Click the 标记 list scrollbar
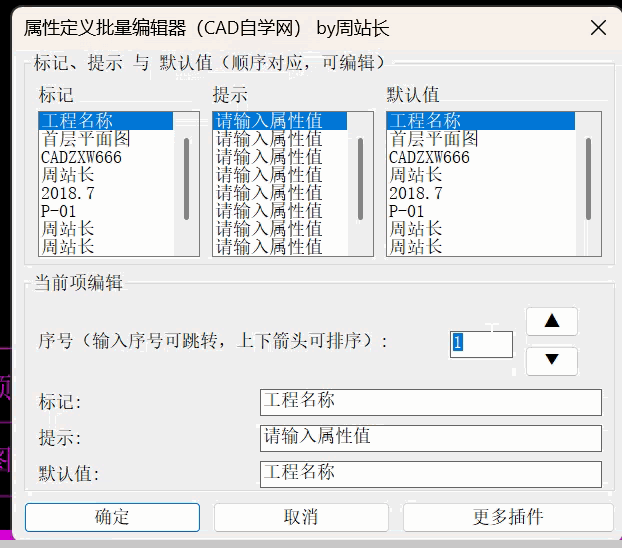Screen dimensions: 622x548 click(x=187, y=178)
